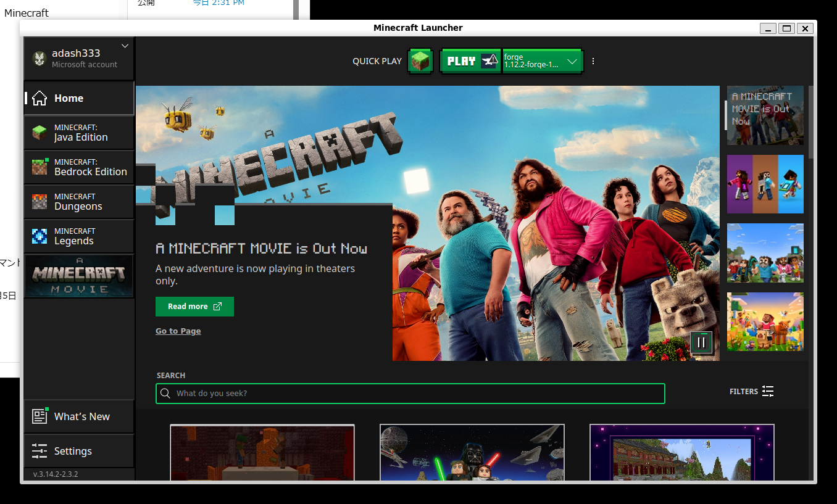The height and width of the screenshot is (504, 837).
Task: Click the 2:31 PM link in background window
Action: (219, 3)
